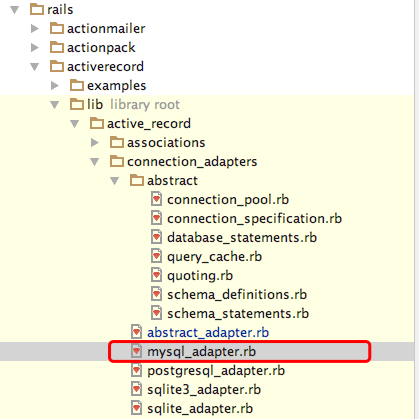
Task: Collapse the connection_adapters folder
Action: pos(94,162)
